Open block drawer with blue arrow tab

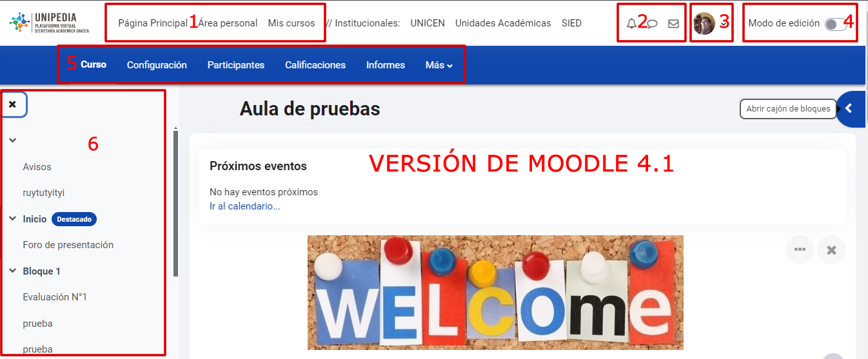(x=850, y=109)
